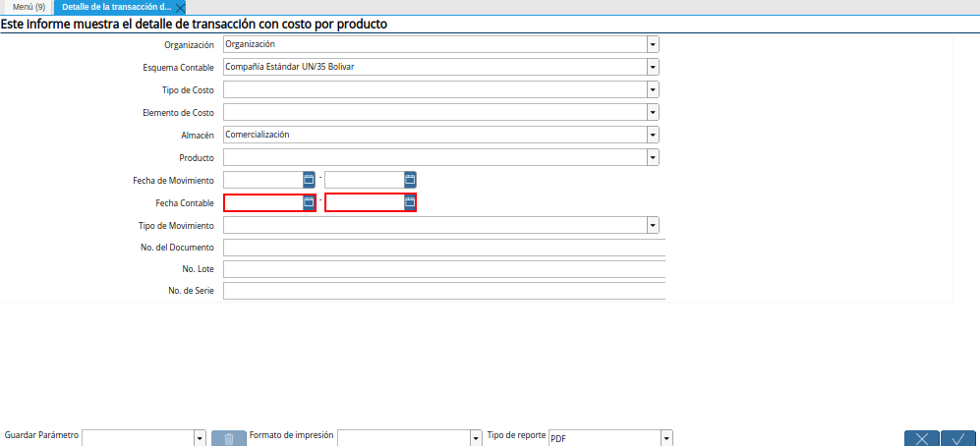Click the Guardar Parámetro text field

139,438
